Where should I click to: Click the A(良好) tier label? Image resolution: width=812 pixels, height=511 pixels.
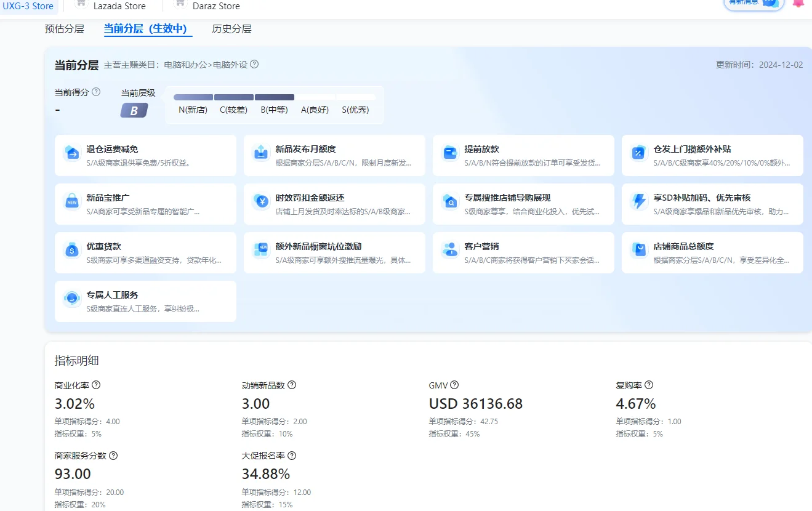315,110
